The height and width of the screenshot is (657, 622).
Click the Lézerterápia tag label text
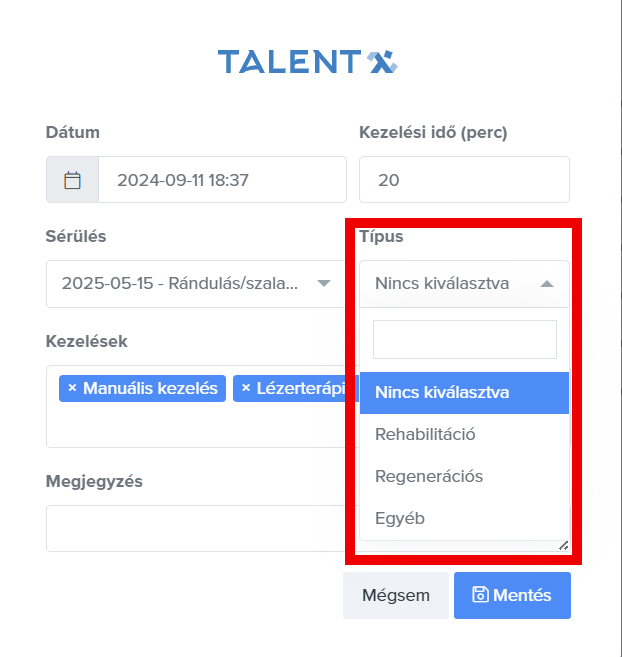point(301,388)
